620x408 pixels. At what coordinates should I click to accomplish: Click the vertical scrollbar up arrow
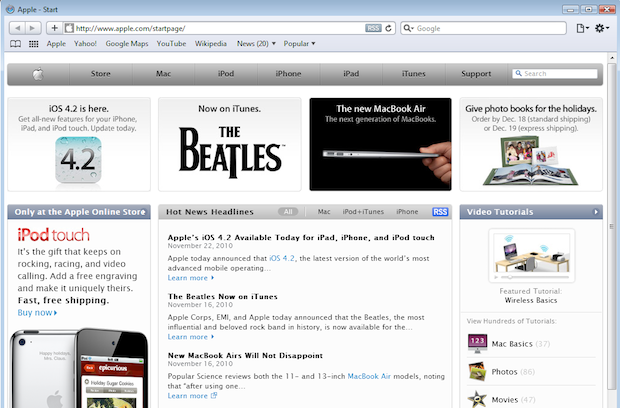pos(612,58)
